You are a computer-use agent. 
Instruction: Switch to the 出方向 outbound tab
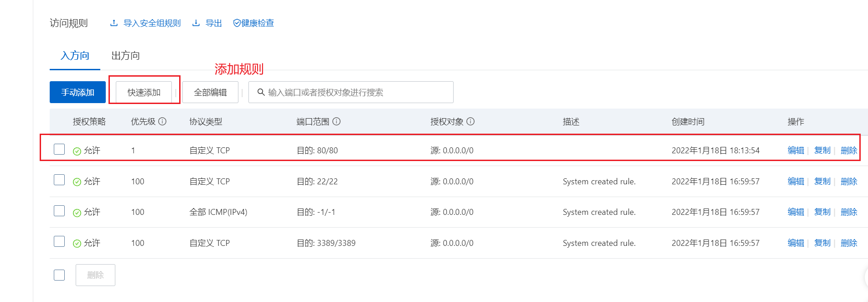[125, 56]
